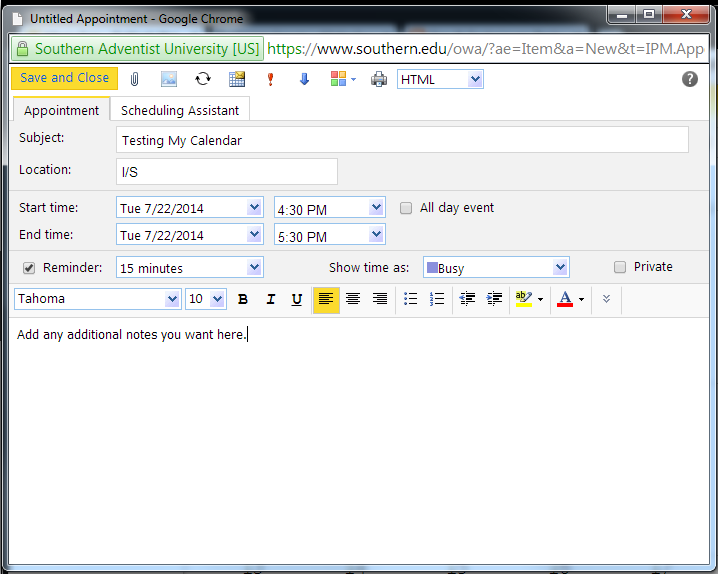Screen dimensions: 718x574
Task: Minimize the Chrome window
Action: tap(621, 15)
